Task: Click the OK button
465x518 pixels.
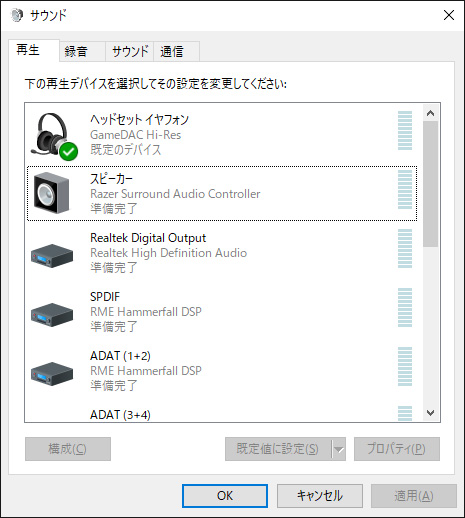Action: tap(225, 496)
